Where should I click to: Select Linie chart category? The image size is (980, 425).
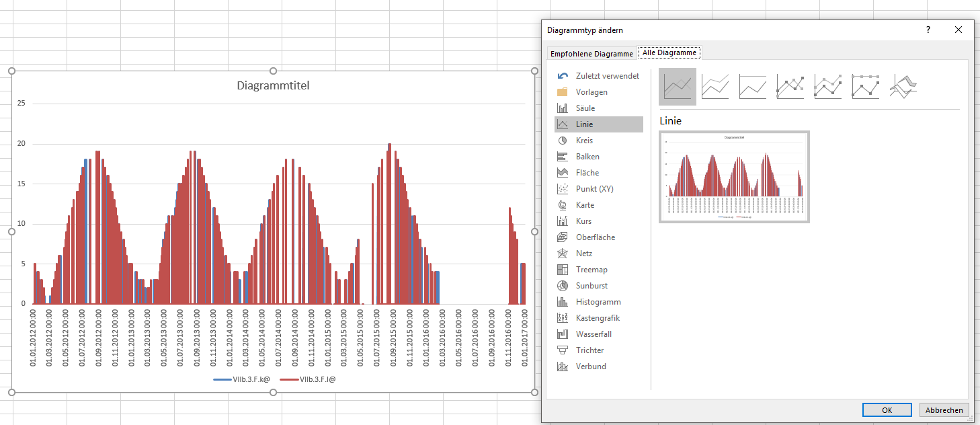coord(599,124)
